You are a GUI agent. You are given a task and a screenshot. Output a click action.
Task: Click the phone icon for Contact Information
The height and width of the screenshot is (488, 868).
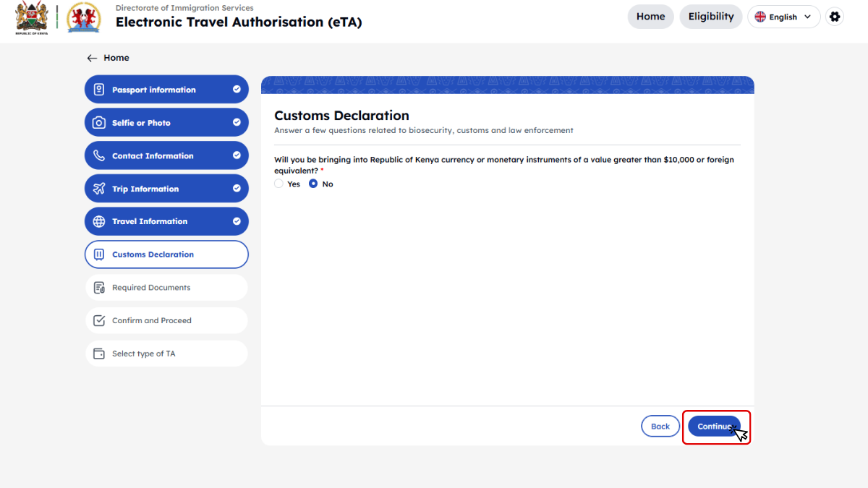tap(99, 156)
